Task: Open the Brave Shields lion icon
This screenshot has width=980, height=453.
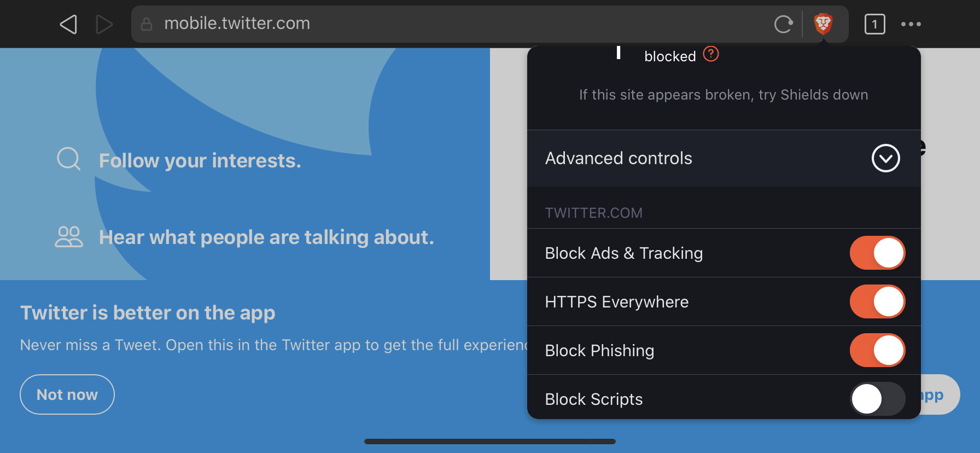Action: (x=823, y=24)
